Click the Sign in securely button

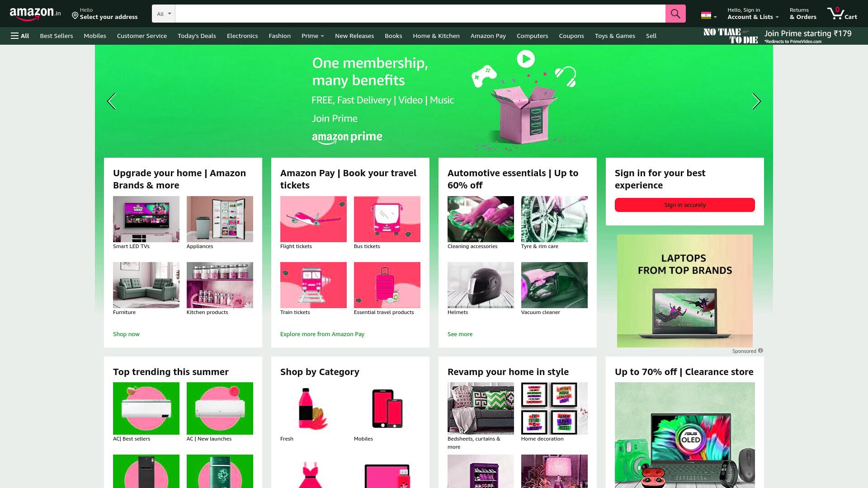[685, 205]
